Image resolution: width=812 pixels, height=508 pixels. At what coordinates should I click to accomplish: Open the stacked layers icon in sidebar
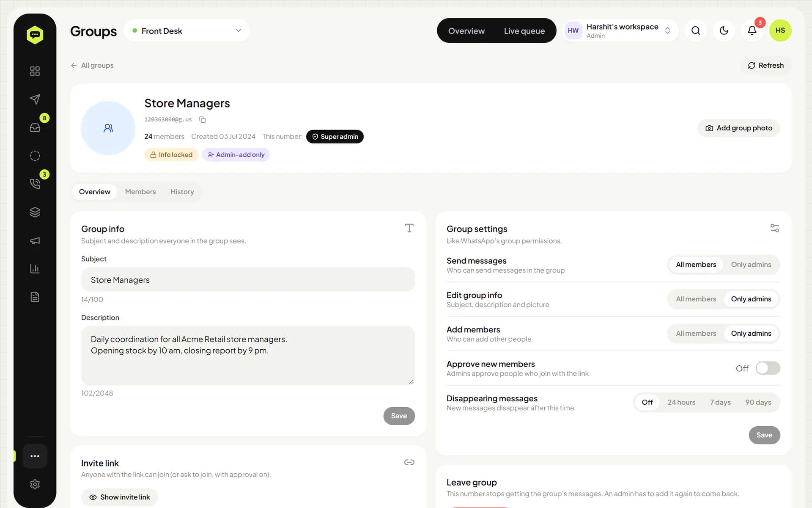[x=35, y=212]
